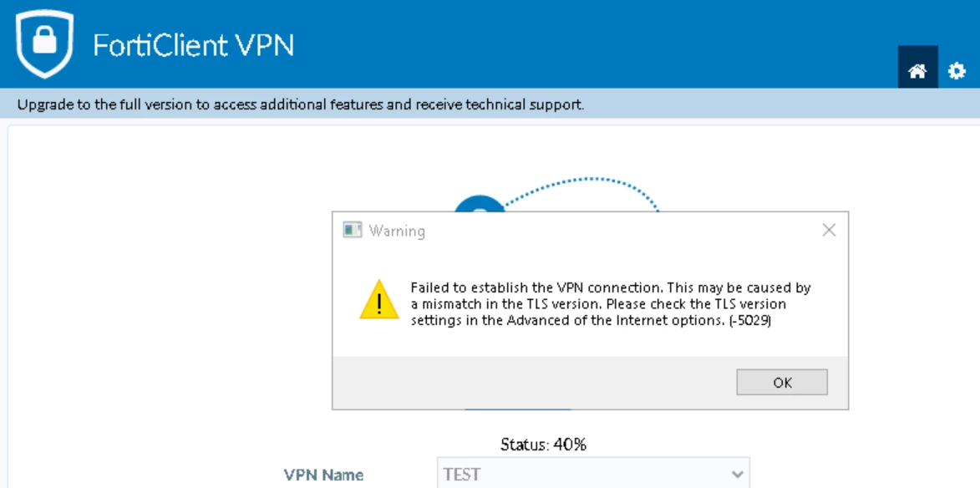Click the yellow warning triangle icon

click(x=378, y=299)
